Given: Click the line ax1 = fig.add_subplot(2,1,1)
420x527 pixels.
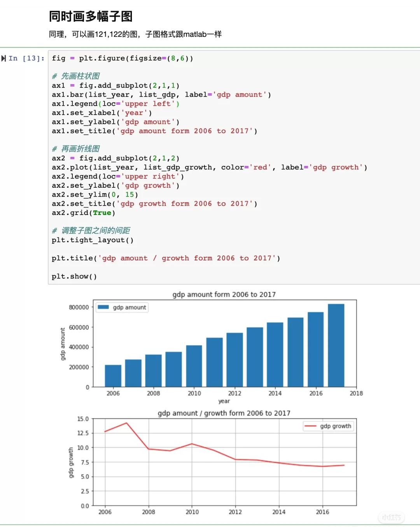Looking at the screenshot, I should [x=115, y=86].
